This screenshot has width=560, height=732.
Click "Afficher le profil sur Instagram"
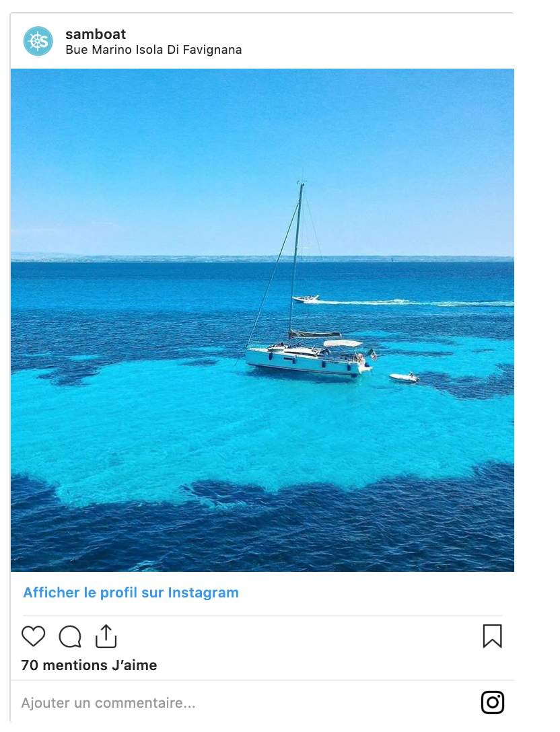point(131,593)
